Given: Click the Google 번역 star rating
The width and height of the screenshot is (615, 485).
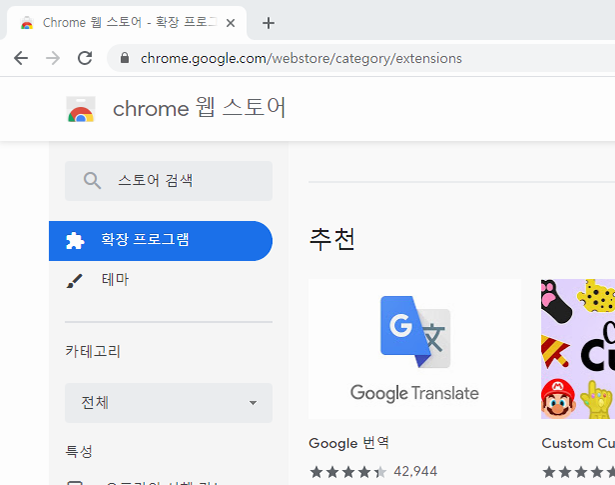Looking at the screenshot, I should click(348, 472).
